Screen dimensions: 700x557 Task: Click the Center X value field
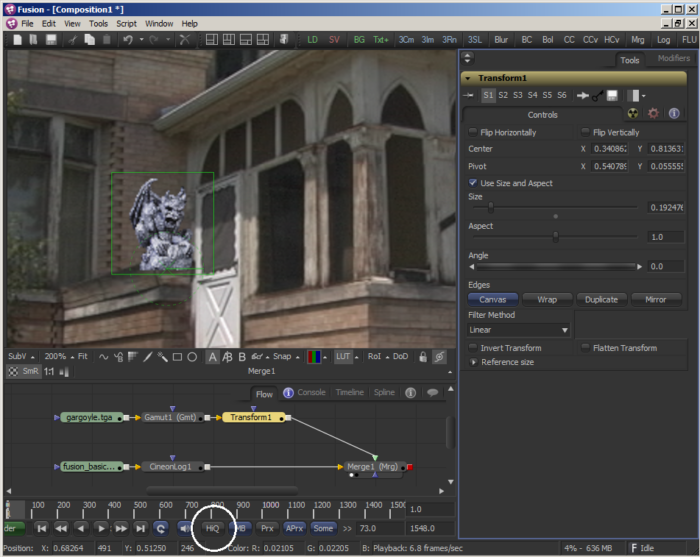[x=609, y=149]
